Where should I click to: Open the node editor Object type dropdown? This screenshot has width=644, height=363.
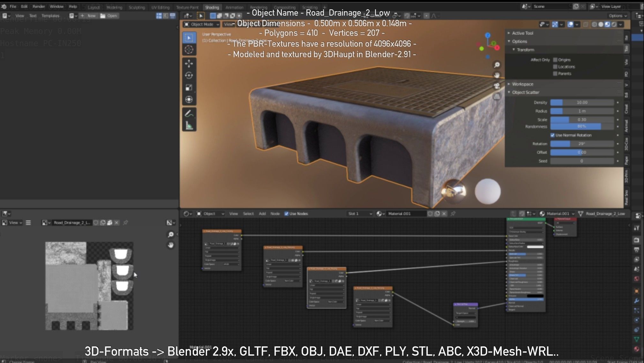(x=210, y=213)
